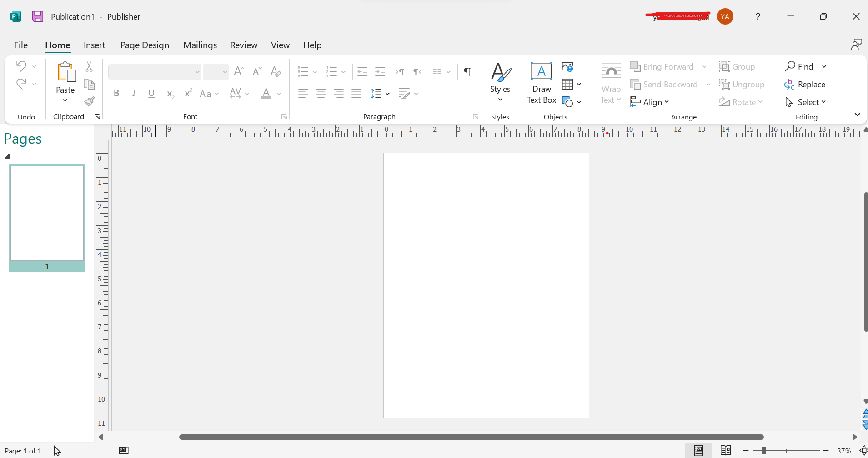Viewport: 868px width, 458px height.
Task: Open the Paragraph dialog launcher
Action: (476, 117)
